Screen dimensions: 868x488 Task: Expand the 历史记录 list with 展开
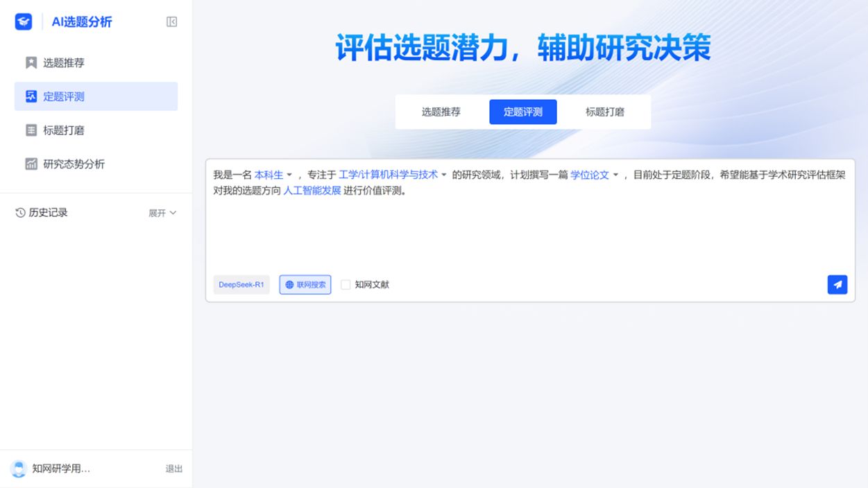[162, 214]
